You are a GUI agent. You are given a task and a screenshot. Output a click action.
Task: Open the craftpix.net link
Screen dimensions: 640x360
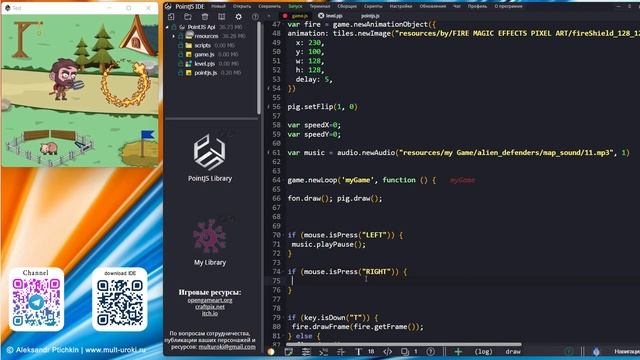point(210,307)
